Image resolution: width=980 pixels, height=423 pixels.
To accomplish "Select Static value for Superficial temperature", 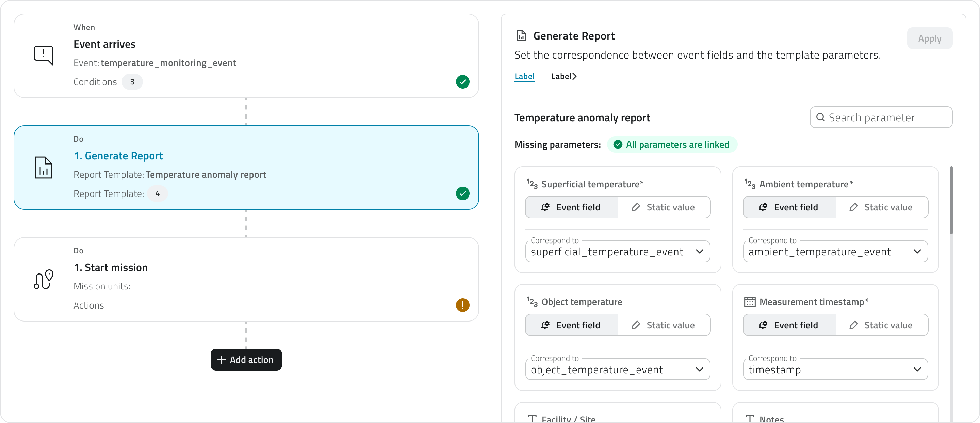I will (664, 207).
